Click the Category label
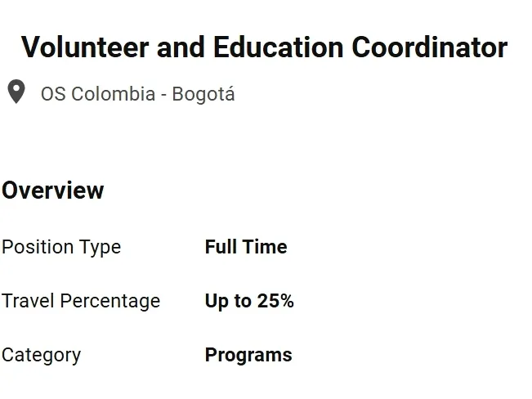The image size is (532, 399). (x=42, y=356)
